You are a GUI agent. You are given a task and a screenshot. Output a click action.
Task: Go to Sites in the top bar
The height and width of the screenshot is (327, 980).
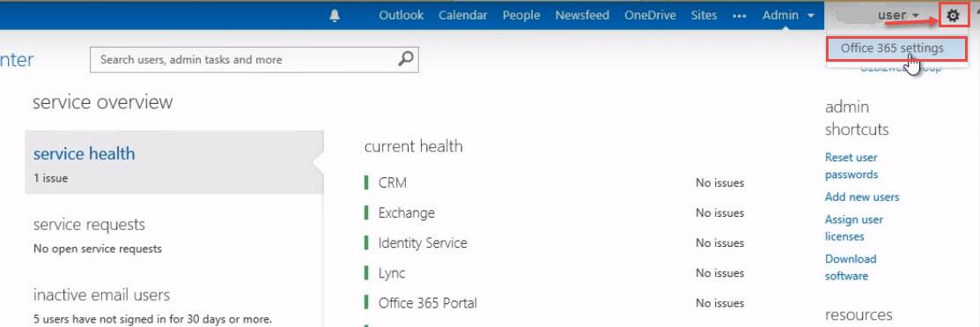(x=704, y=16)
